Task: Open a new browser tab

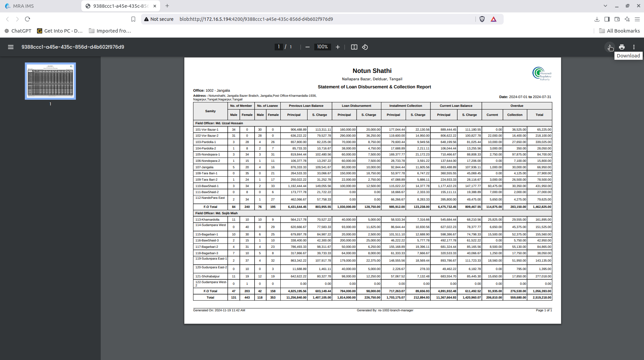Action: click(x=167, y=6)
